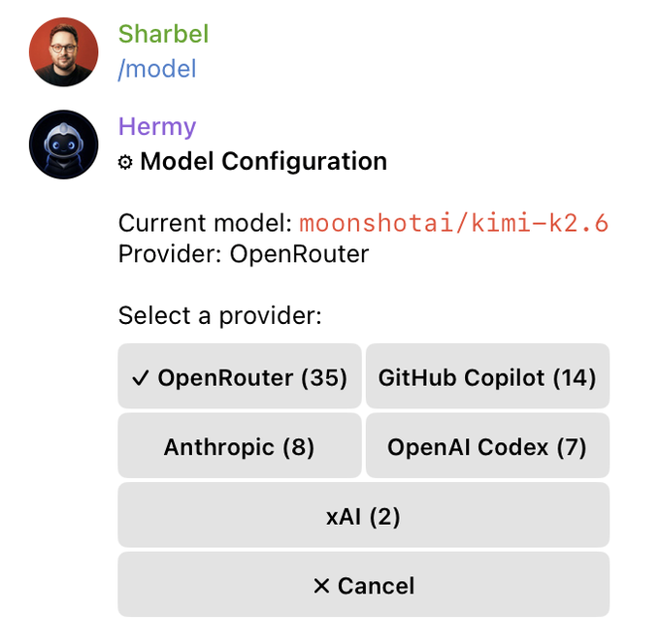Image resolution: width=660 pixels, height=644 pixels.
Task: Choose GitHub Copilot (14) as provider
Action: point(487,376)
